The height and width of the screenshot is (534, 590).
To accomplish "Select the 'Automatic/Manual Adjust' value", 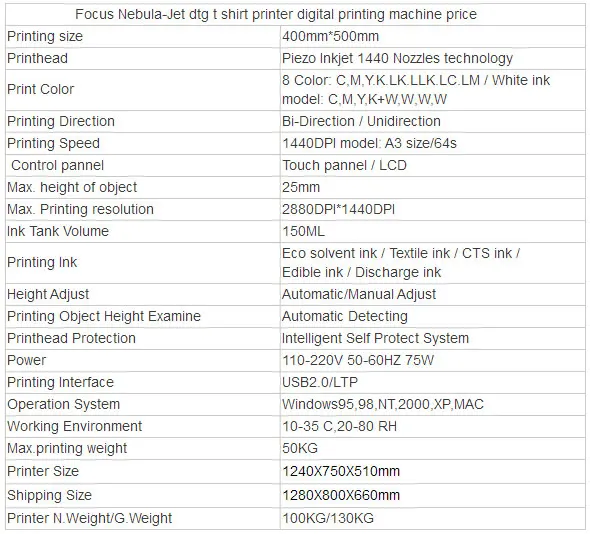I will (x=359, y=294).
